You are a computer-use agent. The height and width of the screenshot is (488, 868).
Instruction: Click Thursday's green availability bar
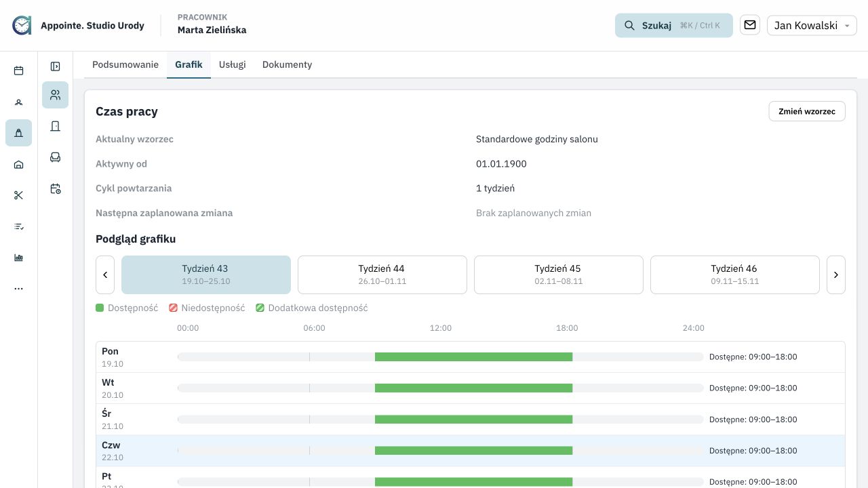pyautogui.click(x=474, y=450)
